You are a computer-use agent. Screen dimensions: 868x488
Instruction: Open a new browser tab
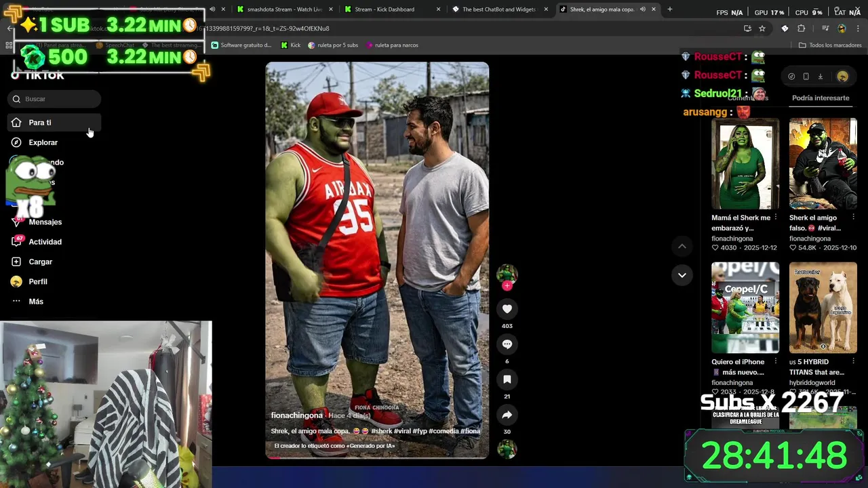coord(669,9)
